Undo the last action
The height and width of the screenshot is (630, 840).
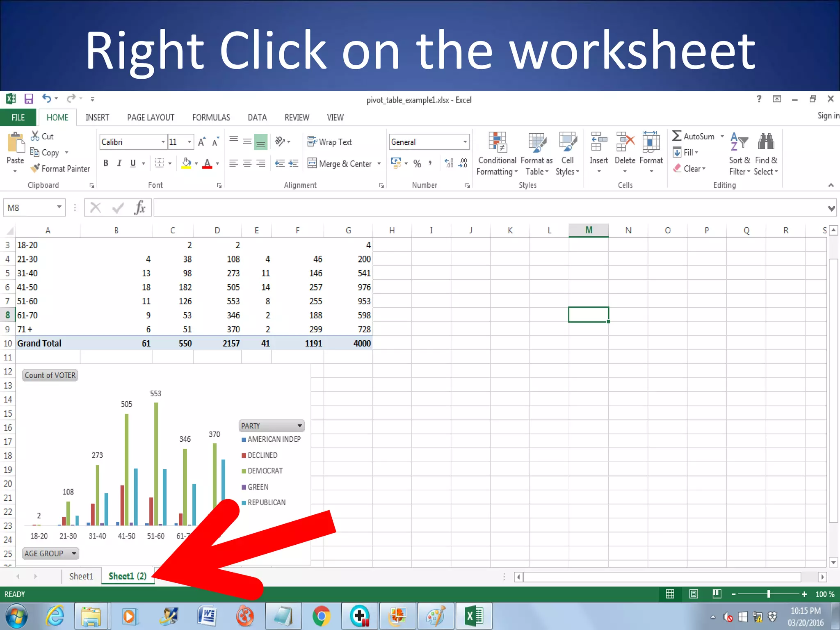(x=46, y=98)
